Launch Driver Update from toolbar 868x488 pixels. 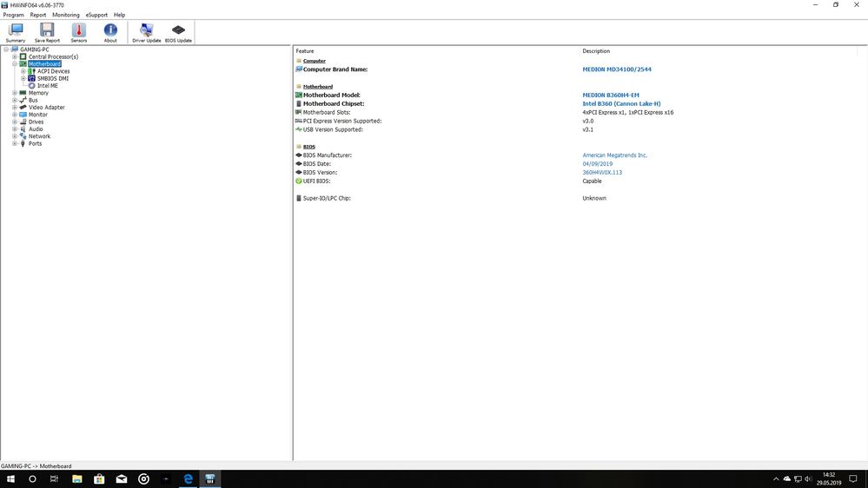(x=146, y=32)
